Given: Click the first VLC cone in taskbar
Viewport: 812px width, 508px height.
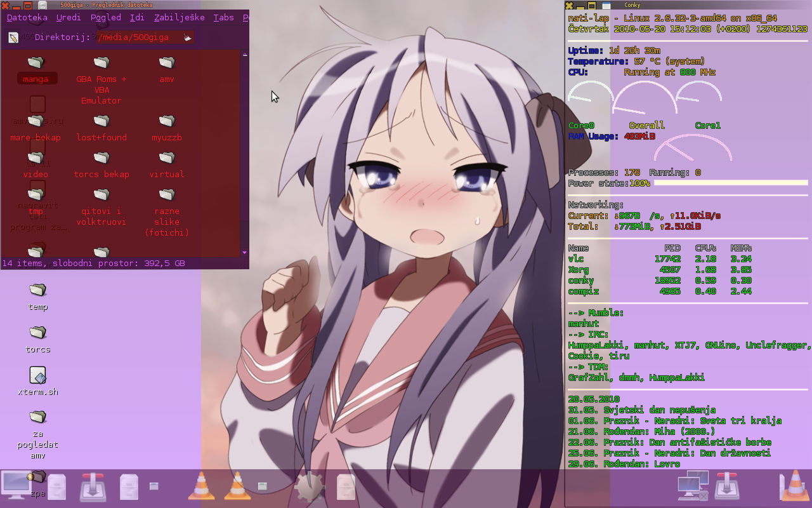Looking at the screenshot, I should pyautogui.click(x=201, y=486).
